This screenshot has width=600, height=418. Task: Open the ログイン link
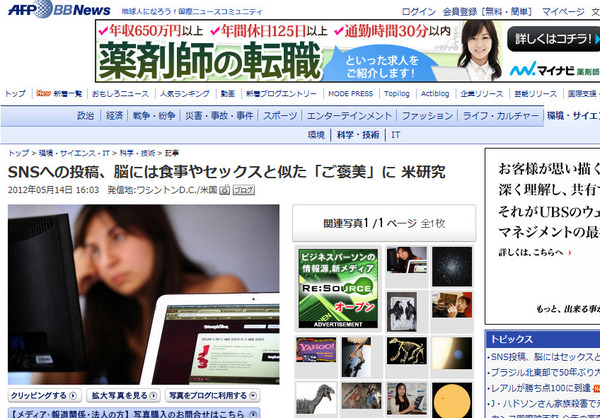pyautogui.click(x=419, y=11)
